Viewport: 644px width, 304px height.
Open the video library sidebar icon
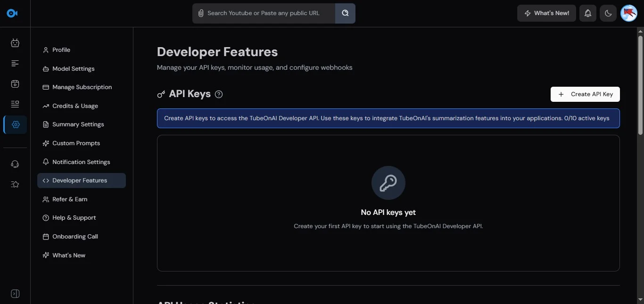pos(15,84)
